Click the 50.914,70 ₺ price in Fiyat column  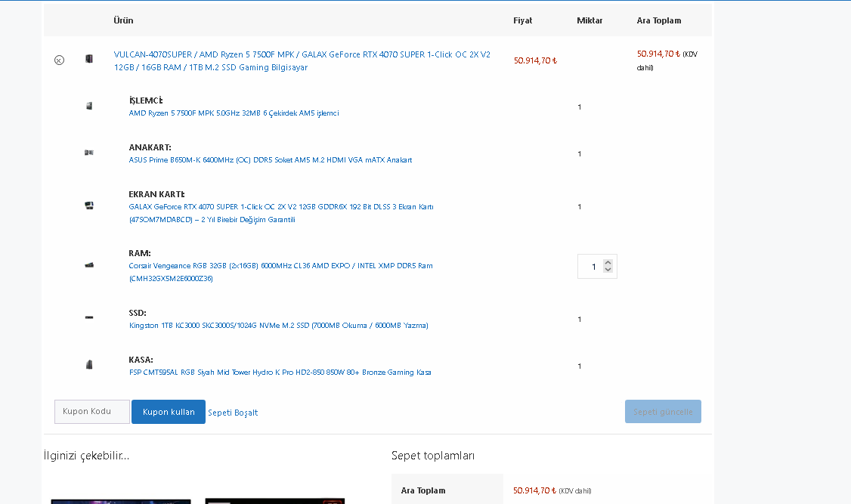[535, 60]
